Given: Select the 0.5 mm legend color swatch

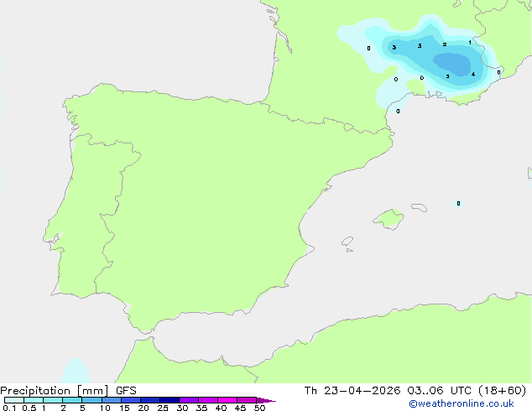Looking at the screenshot, I should pyautogui.click(x=34, y=400).
